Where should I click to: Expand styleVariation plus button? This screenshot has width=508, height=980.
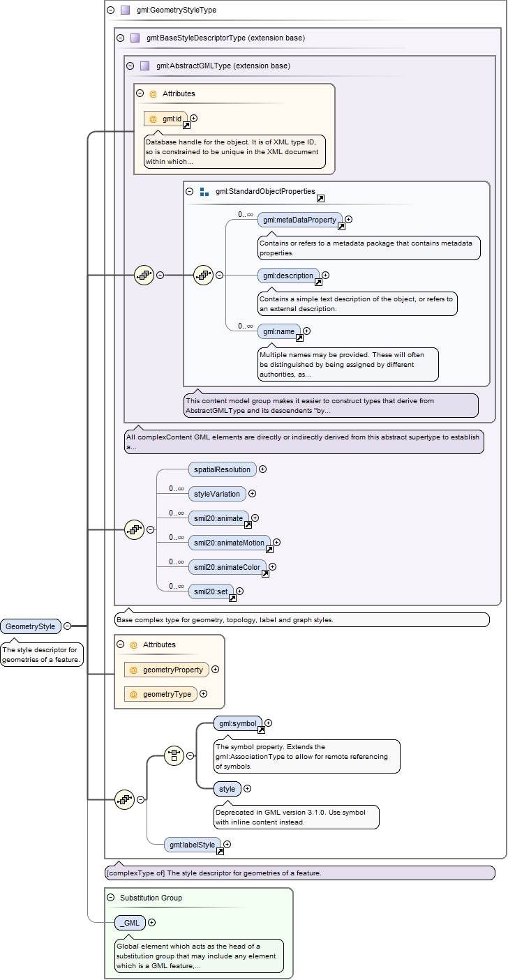click(252, 494)
